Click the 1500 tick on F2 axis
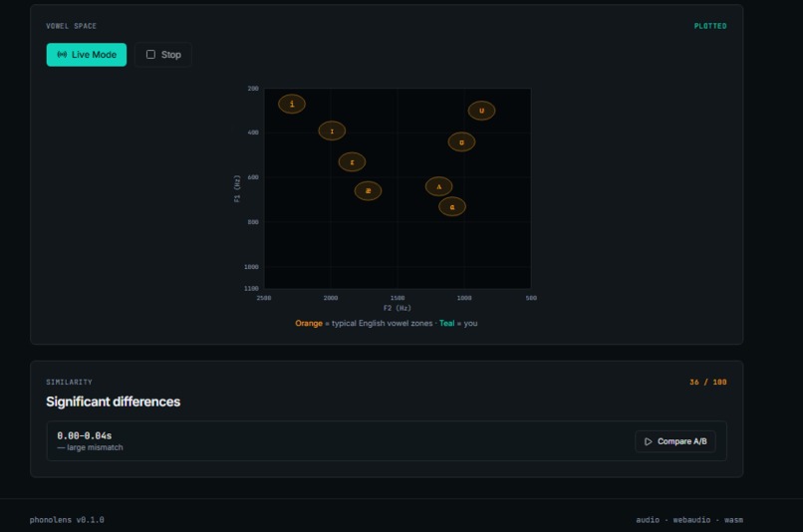803x532 pixels. point(398,298)
